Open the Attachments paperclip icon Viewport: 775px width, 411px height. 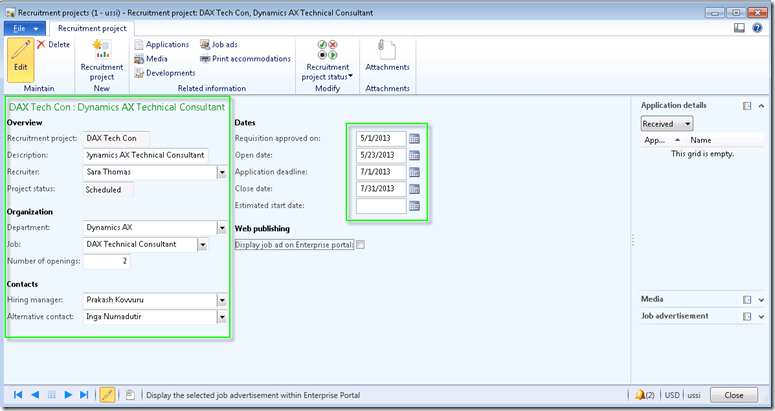coord(386,56)
